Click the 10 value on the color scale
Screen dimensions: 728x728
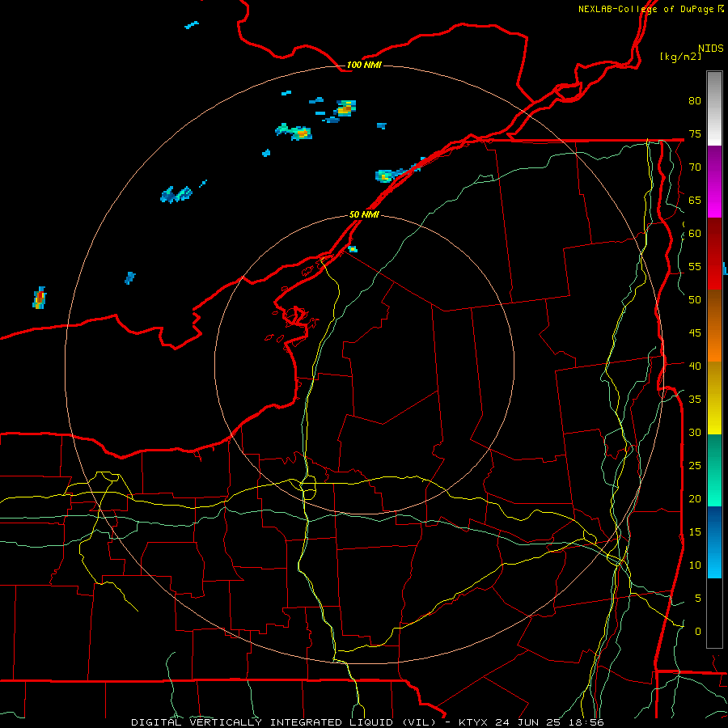[695, 565]
